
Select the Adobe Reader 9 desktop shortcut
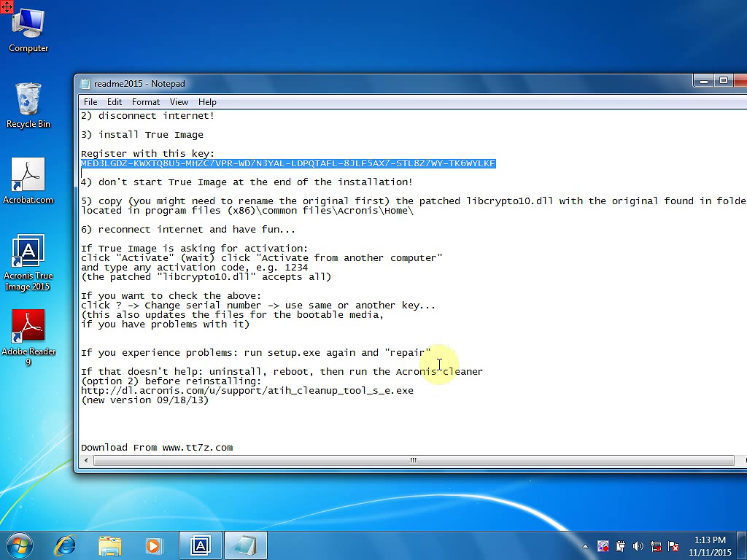point(28,338)
